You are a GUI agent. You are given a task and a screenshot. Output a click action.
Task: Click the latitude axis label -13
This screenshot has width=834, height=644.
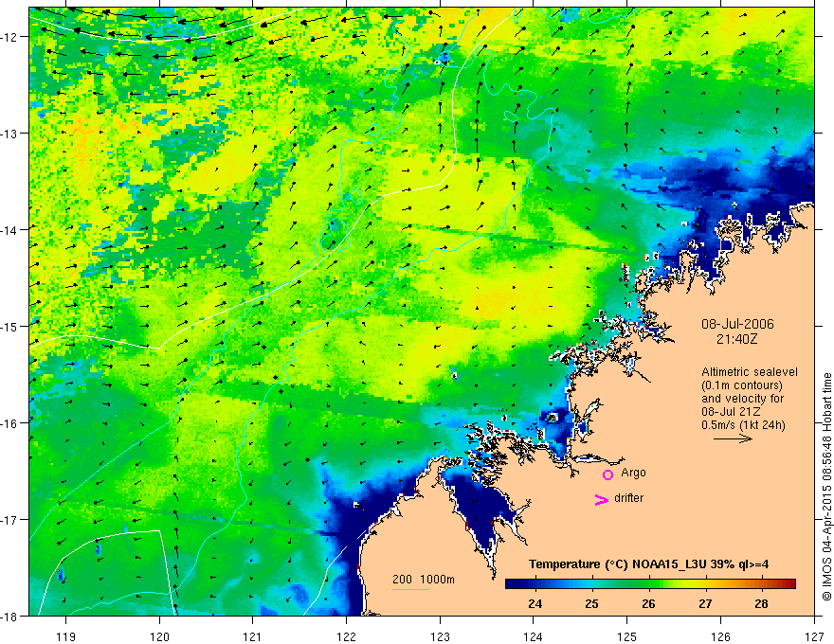pos(10,134)
